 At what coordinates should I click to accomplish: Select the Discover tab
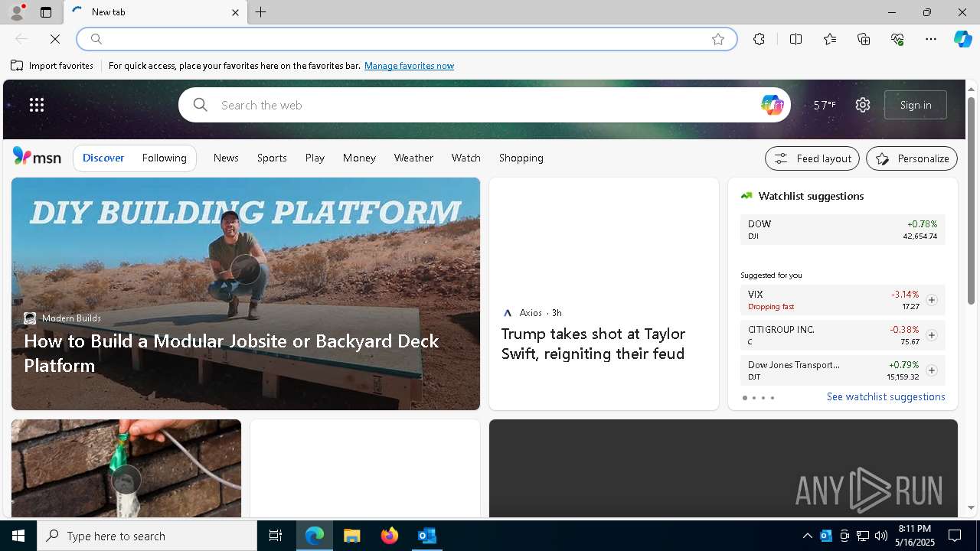click(103, 158)
